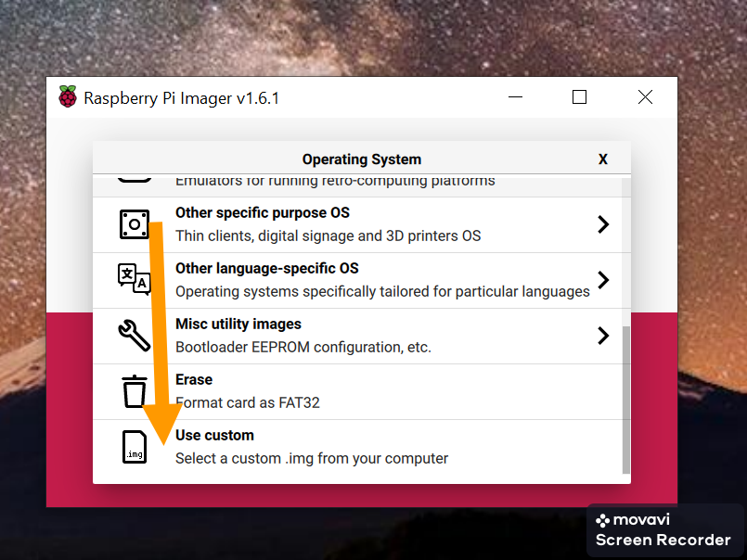Screen dimensions: 747x560
Task: Click the 'Operating System' dialog heading
Action: click(362, 159)
